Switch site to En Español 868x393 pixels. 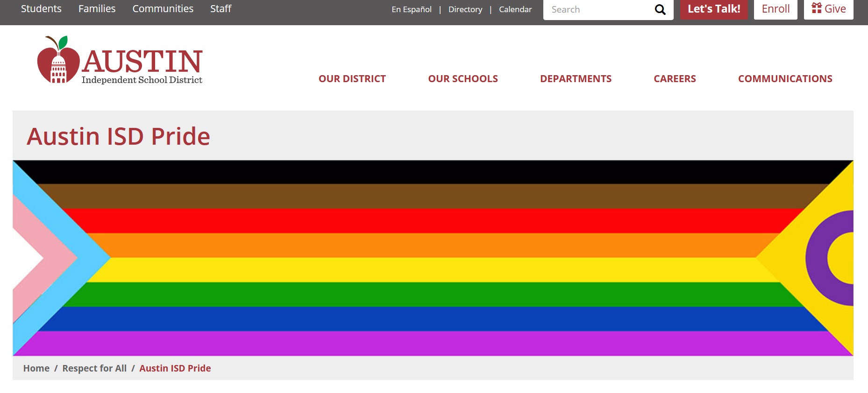click(x=412, y=9)
